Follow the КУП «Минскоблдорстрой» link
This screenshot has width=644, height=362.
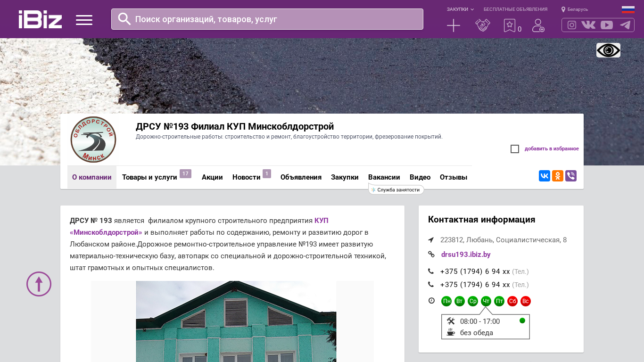click(199, 226)
